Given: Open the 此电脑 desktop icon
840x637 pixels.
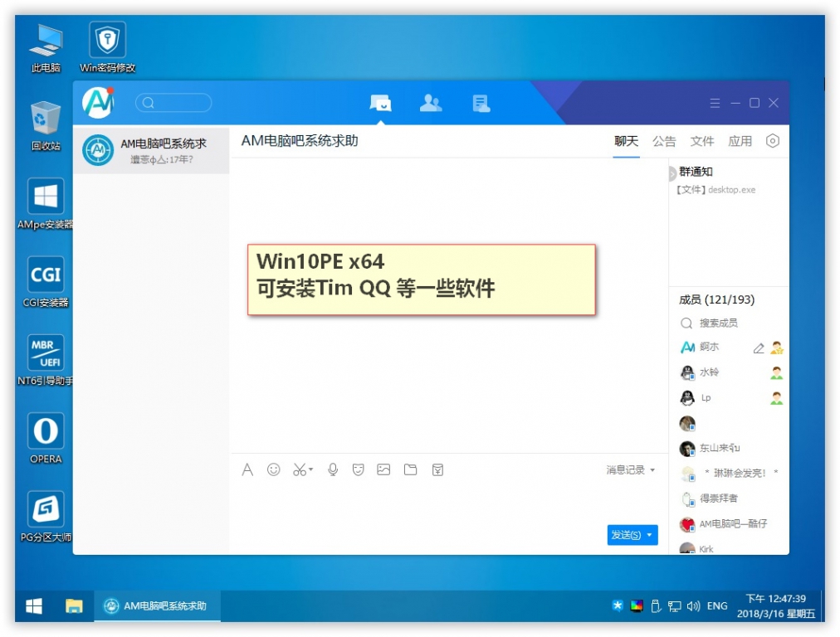Looking at the screenshot, I should tap(46, 48).
